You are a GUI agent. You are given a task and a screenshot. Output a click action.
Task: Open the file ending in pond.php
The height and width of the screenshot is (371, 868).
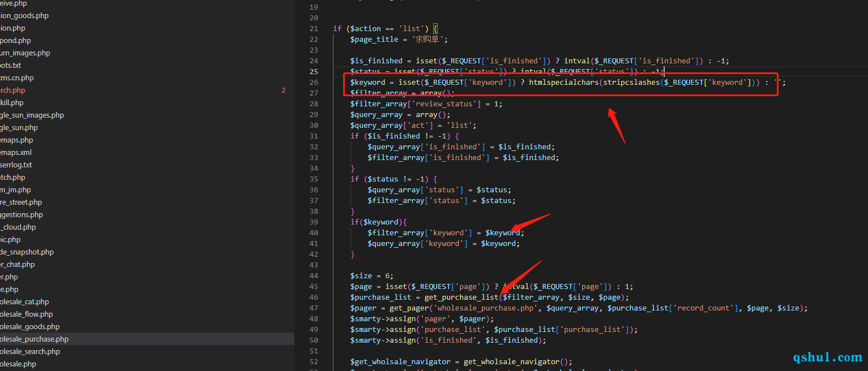click(15, 41)
